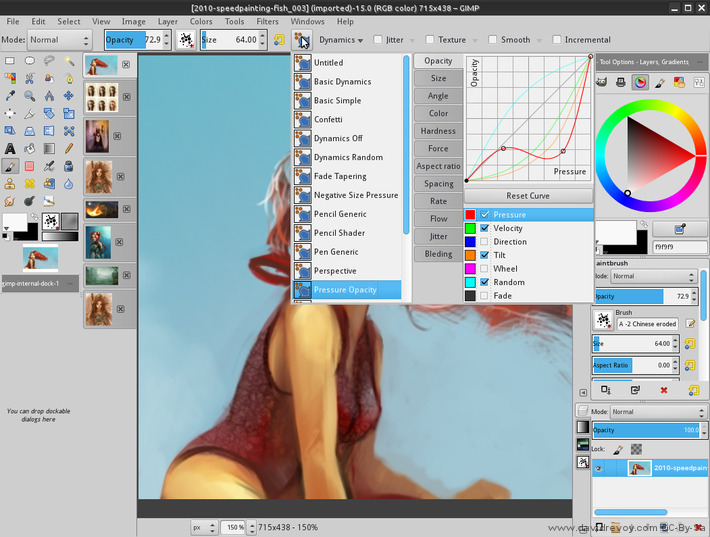This screenshot has width=710, height=537.
Task: Toggle visibility of 2010-speedpainting layer
Action: point(583,468)
